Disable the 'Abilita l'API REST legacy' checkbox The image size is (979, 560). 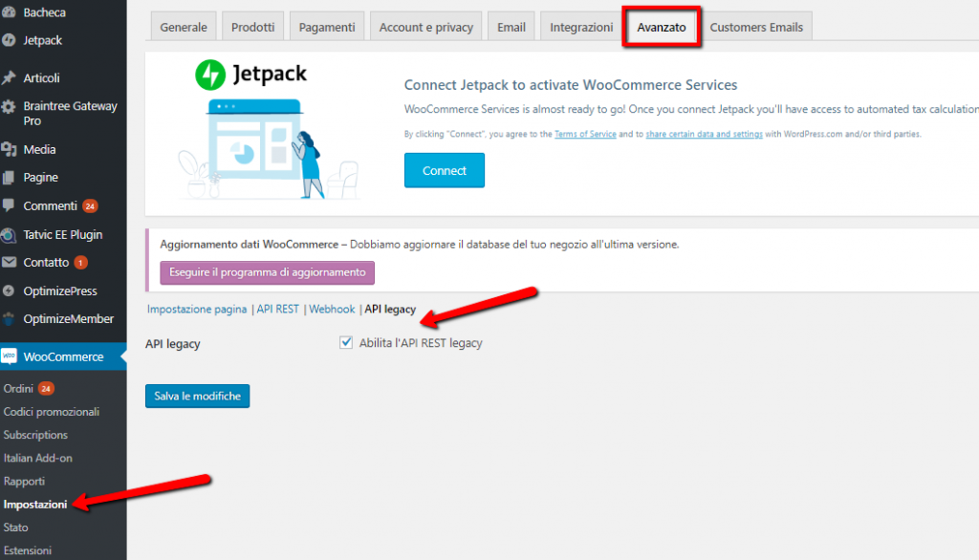(346, 343)
